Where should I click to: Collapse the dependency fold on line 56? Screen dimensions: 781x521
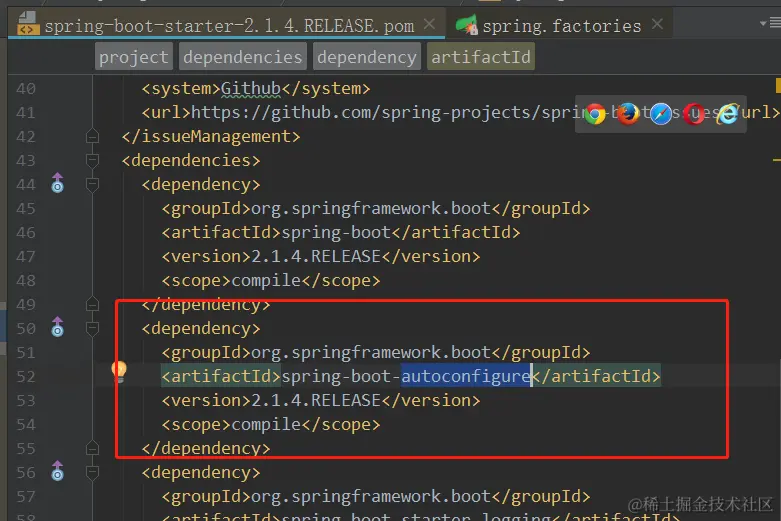click(92, 472)
